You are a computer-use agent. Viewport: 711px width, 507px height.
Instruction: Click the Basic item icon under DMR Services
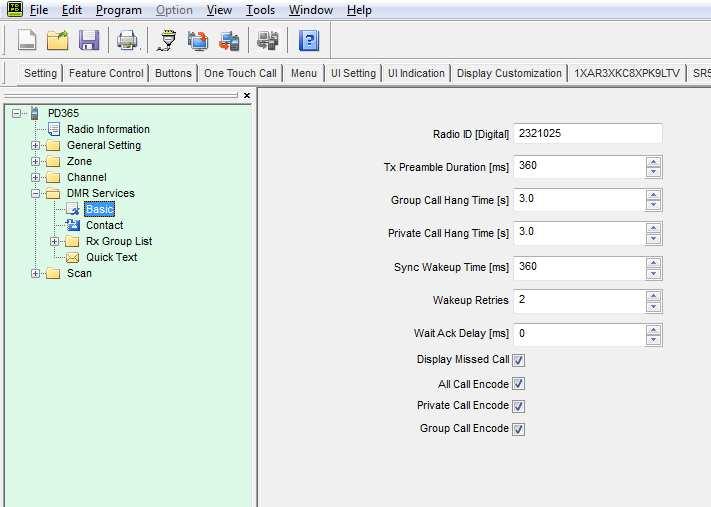click(73, 209)
